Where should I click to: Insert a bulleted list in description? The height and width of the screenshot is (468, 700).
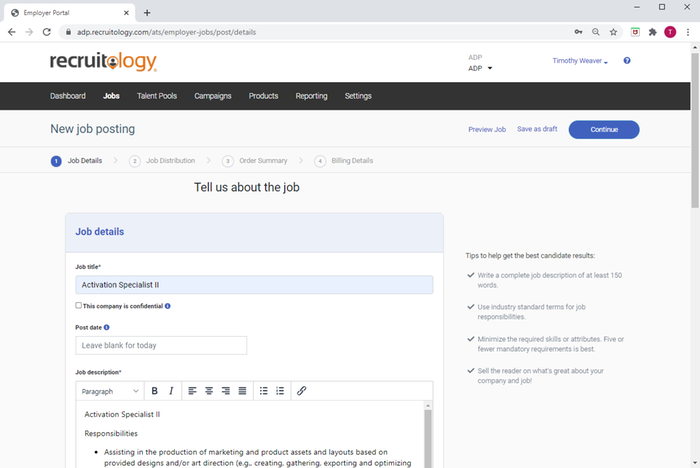pos(264,391)
